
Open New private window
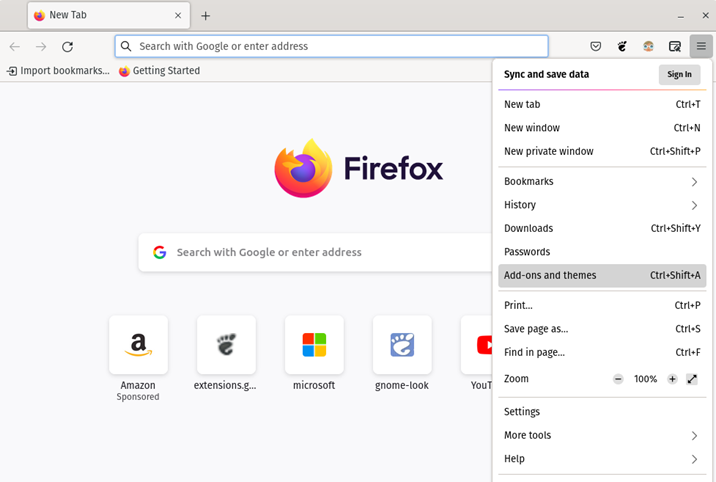(x=602, y=151)
